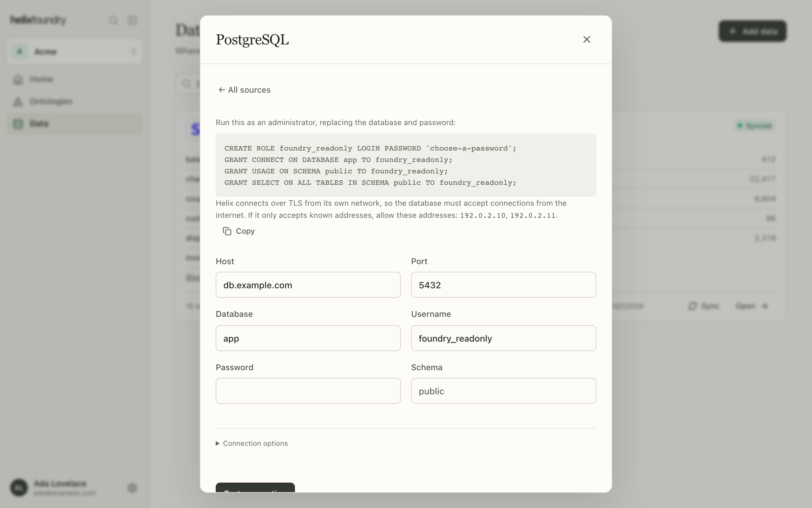
Task: Click the search icon in the sidebar header
Action: coord(114,20)
